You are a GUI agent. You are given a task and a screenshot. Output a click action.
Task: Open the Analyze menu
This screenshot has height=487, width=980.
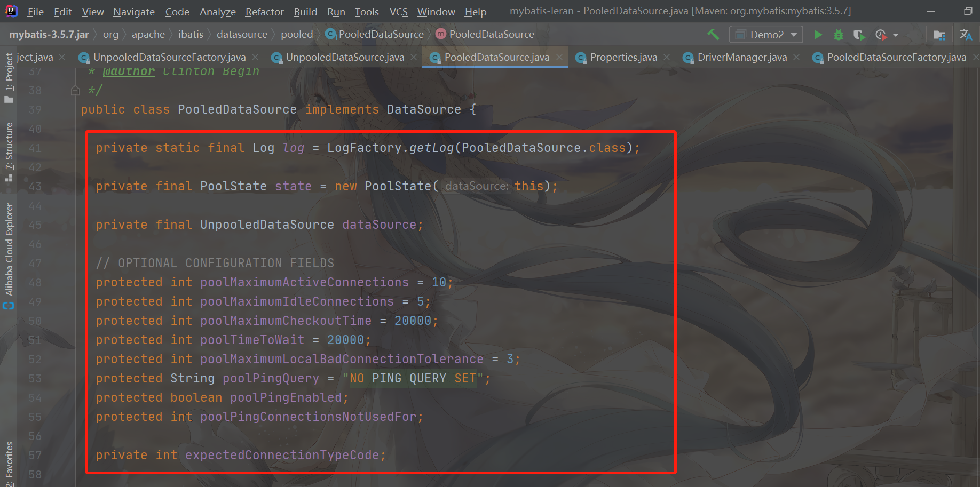click(218, 12)
